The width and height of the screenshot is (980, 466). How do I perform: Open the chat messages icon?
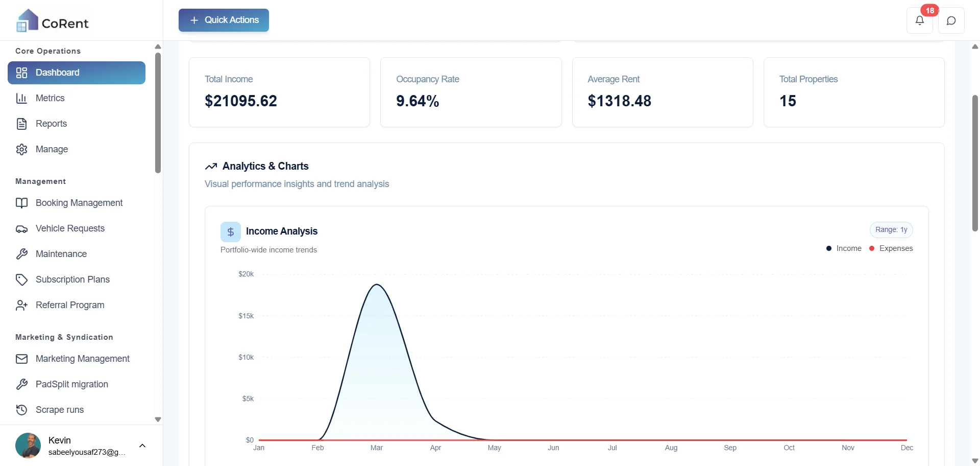(951, 20)
